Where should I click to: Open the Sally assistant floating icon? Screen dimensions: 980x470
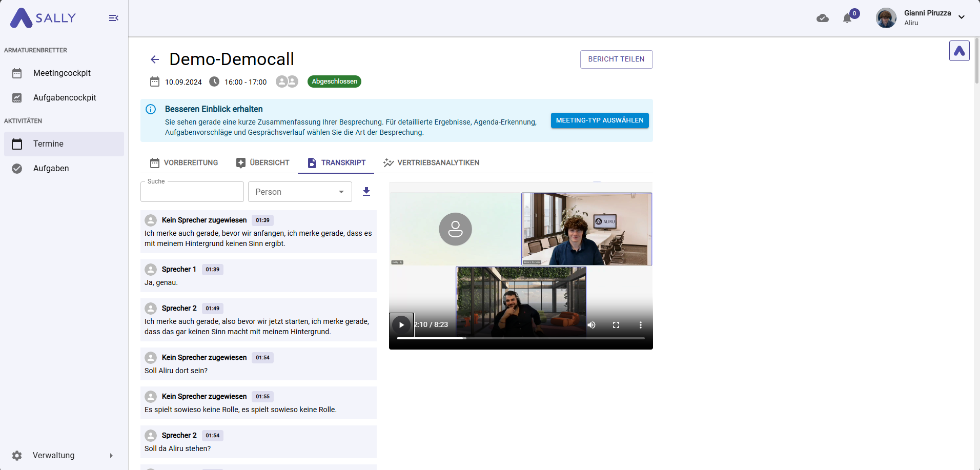pos(959,51)
